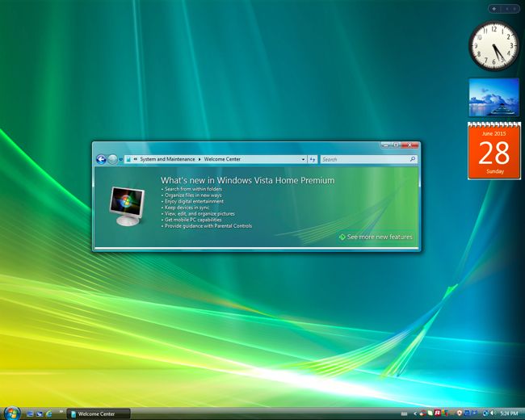Click the Forward navigation arrow button

pyautogui.click(x=112, y=159)
